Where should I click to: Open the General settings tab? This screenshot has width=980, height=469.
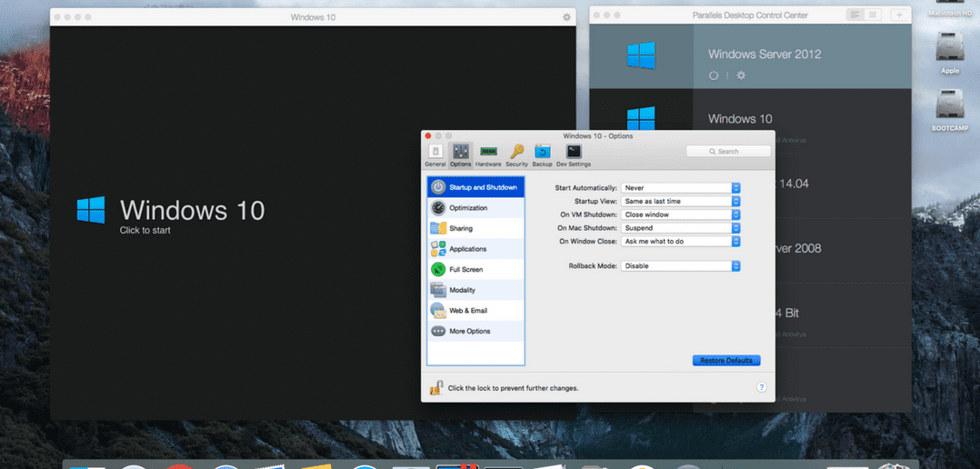435,155
